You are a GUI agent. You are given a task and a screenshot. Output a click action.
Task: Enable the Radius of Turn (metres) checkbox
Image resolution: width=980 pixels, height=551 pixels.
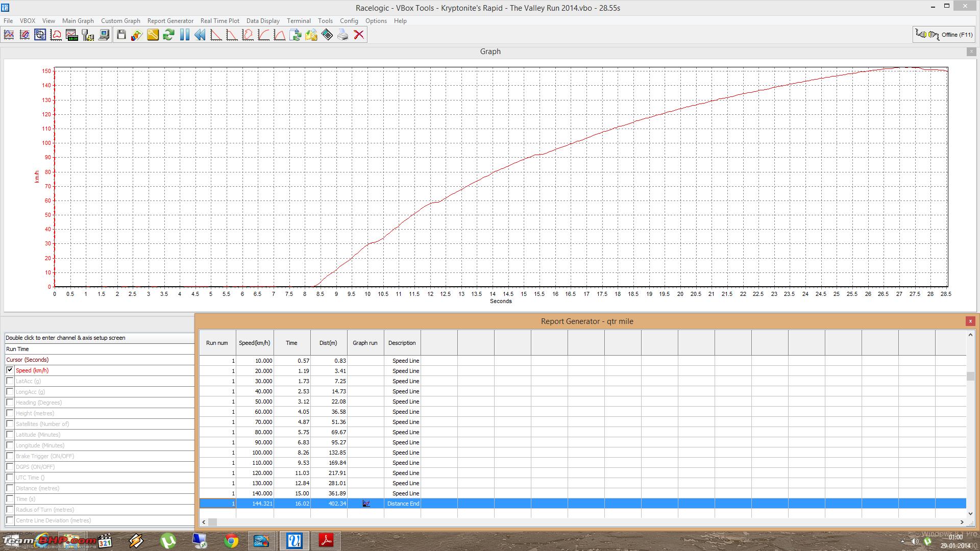click(10, 510)
